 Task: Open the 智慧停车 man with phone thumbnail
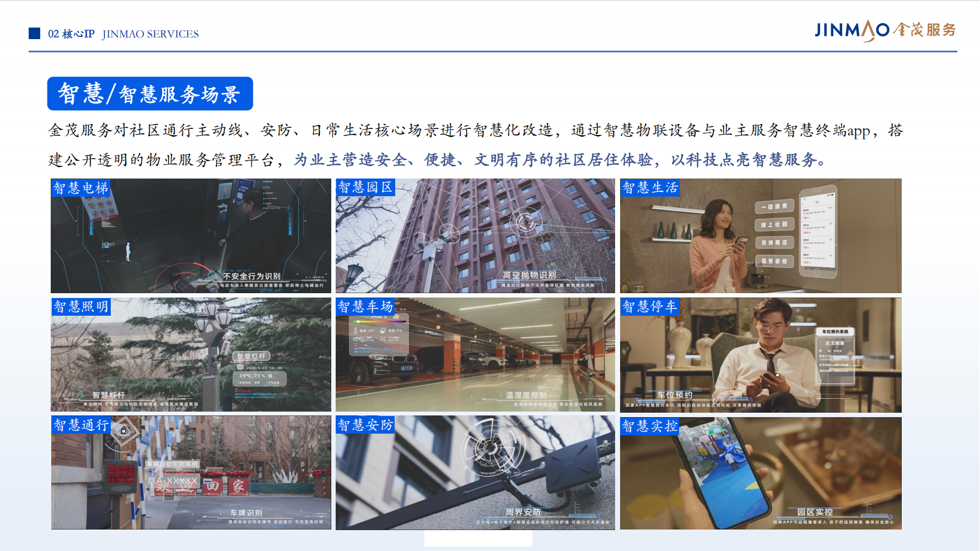click(x=761, y=355)
